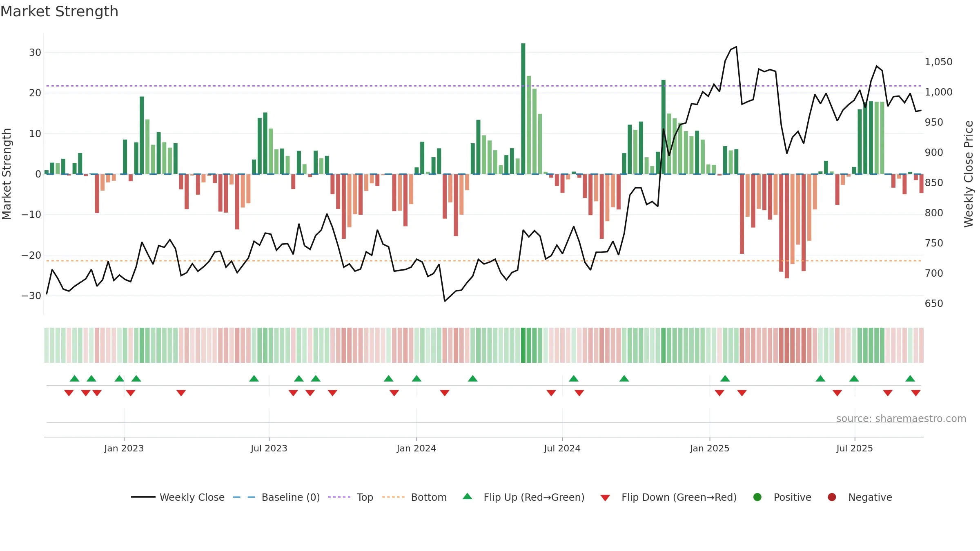Click the green Positive circle legend icon

coord(757,497)
